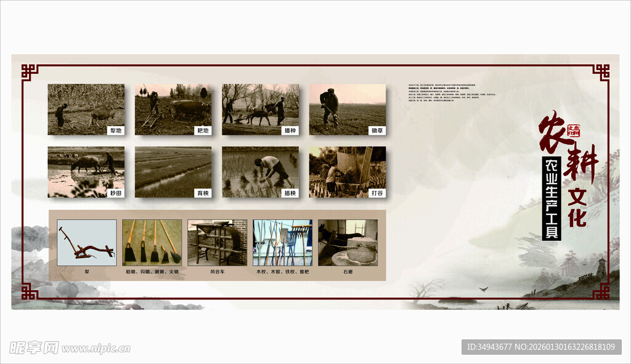Viewport: 631px width, 364px height.
Task: Click the 锄草 weeding photo
Action: [x=348, y=109]
